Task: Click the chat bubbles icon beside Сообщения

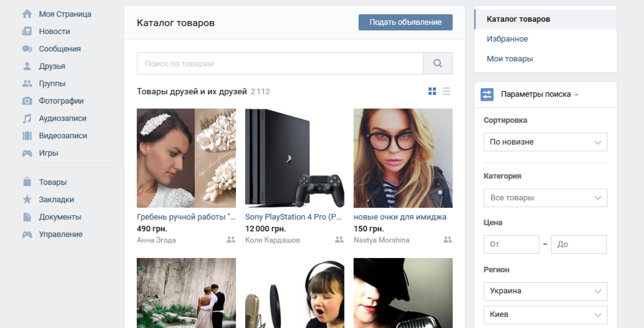Action: pyautogui.click(x=27, y=49)
